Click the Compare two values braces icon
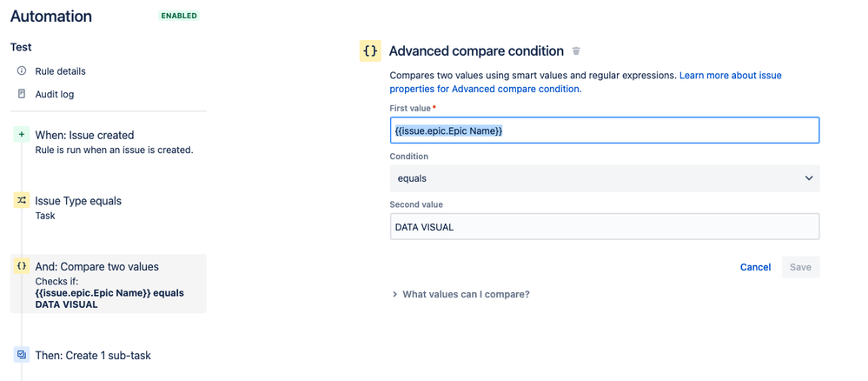 [x=22, y=266]
